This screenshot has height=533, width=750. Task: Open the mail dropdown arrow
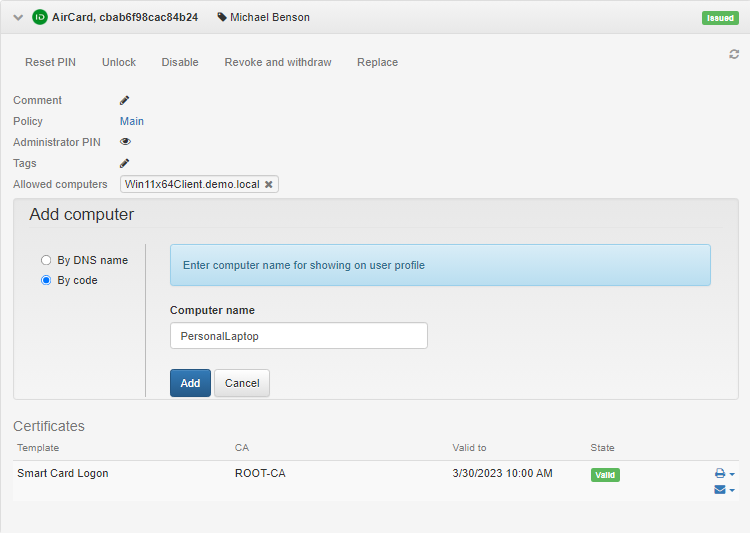[x=732, y=490]
